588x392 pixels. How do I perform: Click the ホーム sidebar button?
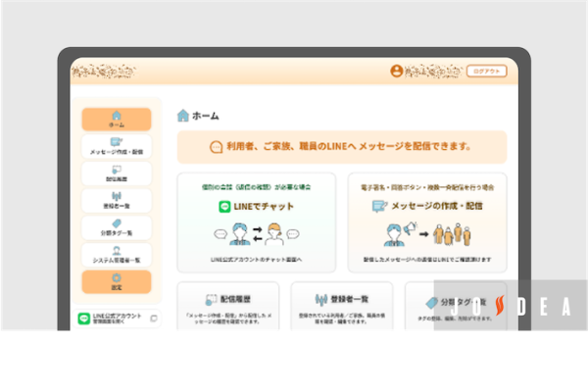(x=117, y=119)
